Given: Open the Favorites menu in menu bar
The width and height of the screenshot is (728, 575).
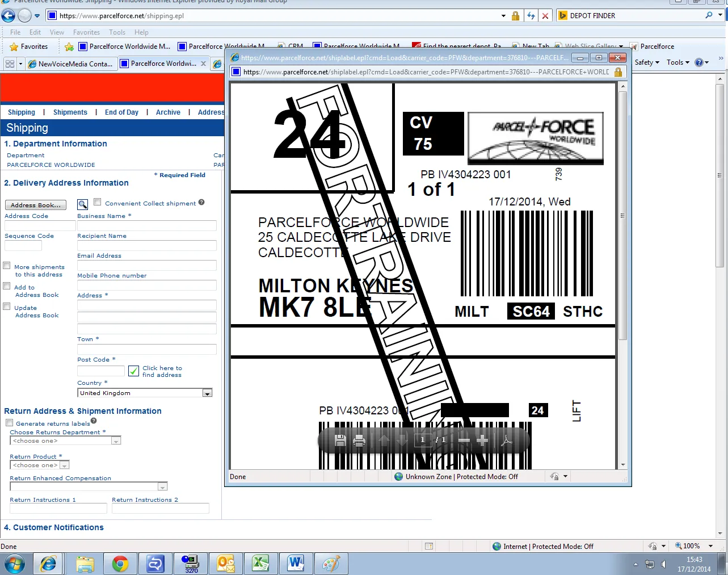Looking at the screenshot, I should 86,32.
